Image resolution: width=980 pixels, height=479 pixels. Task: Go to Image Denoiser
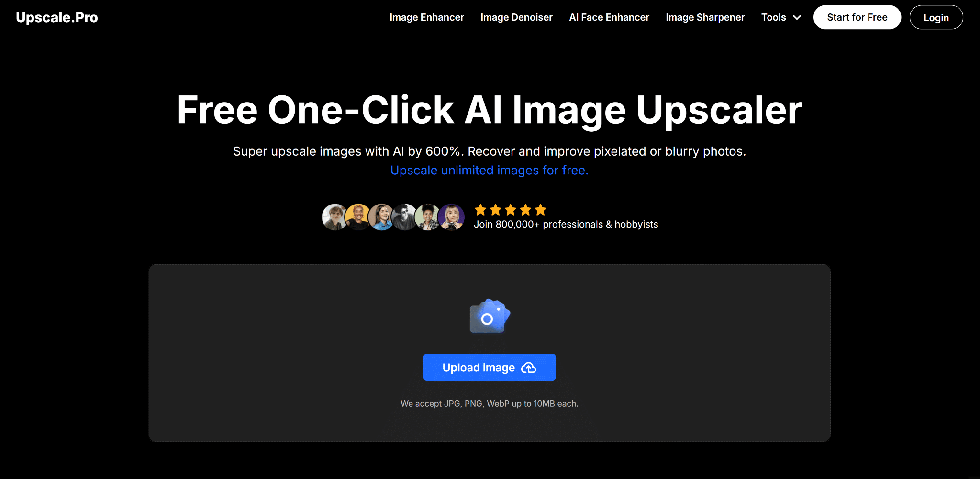516,17
